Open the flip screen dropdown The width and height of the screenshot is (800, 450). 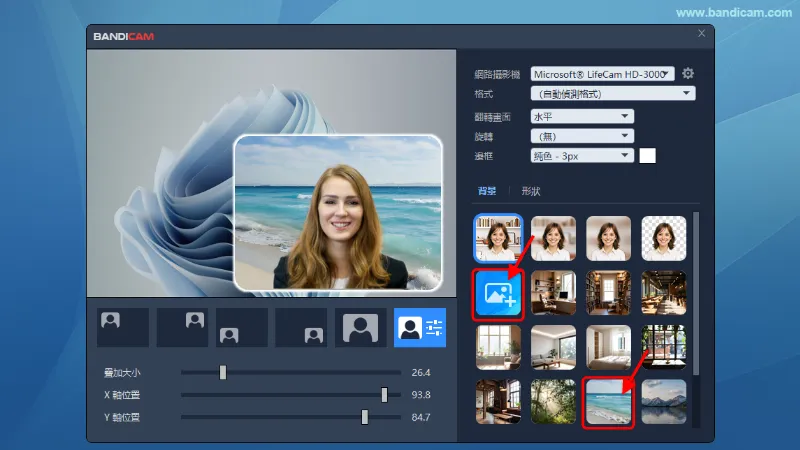tap(582, 116)
